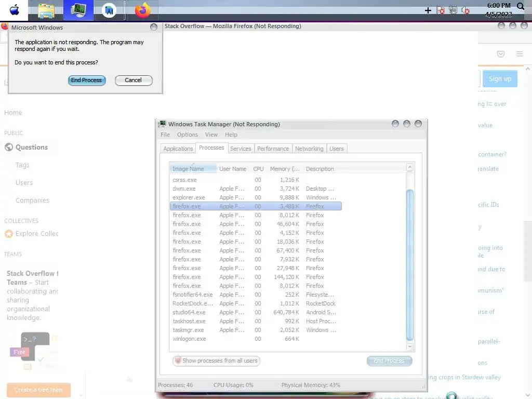This screenshot has height=399, width=532.
Task: Click the Firefox page scroll up arrow
Action: [x=528, y=69]
